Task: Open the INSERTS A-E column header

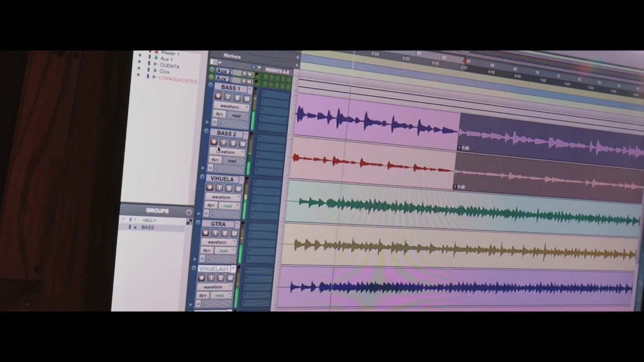Action: pyautogui.click(x=277, y=71)
